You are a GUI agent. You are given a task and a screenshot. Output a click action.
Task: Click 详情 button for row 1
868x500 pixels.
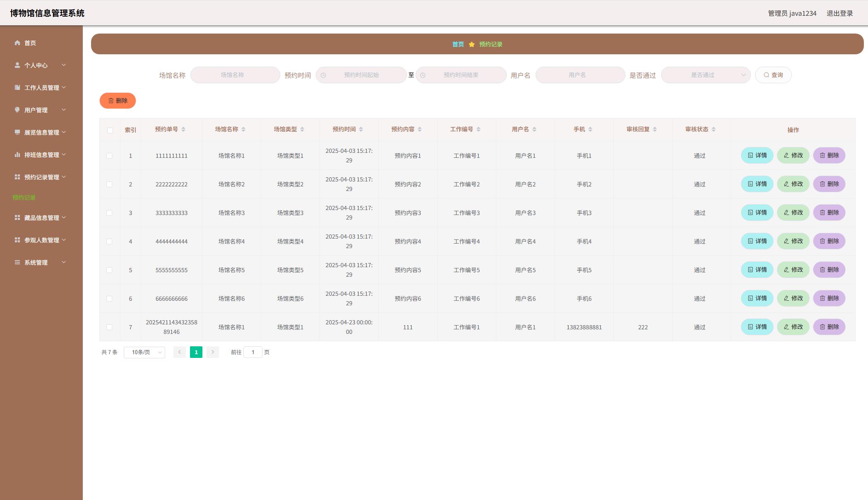point(757,155)
